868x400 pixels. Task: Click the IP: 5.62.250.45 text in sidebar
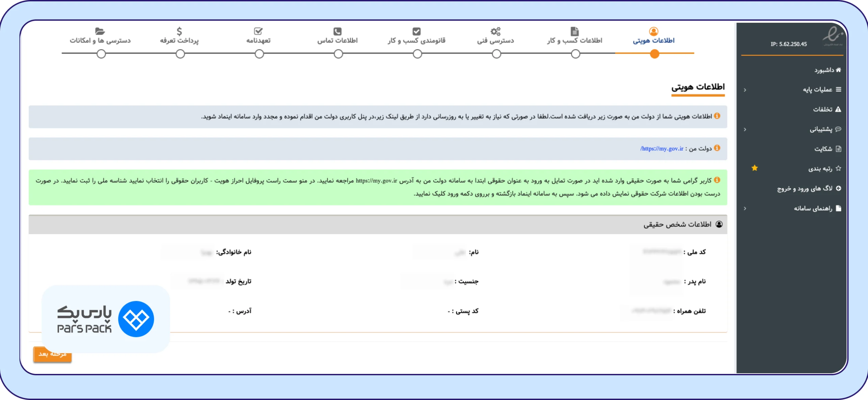click(x=789, y=44)
